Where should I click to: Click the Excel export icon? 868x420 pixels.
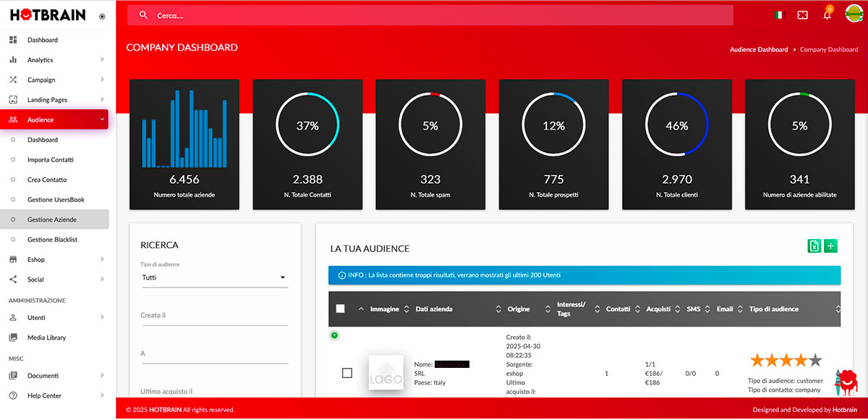point(814,246)
